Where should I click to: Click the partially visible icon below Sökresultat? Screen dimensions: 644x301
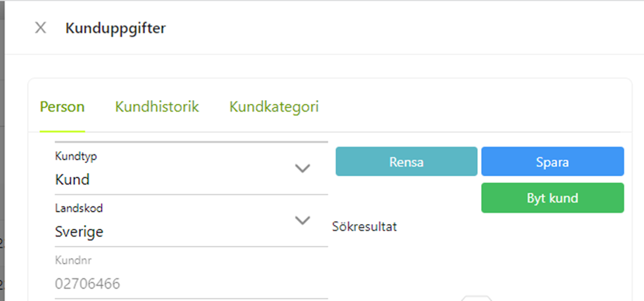click(x=476, y=298)
